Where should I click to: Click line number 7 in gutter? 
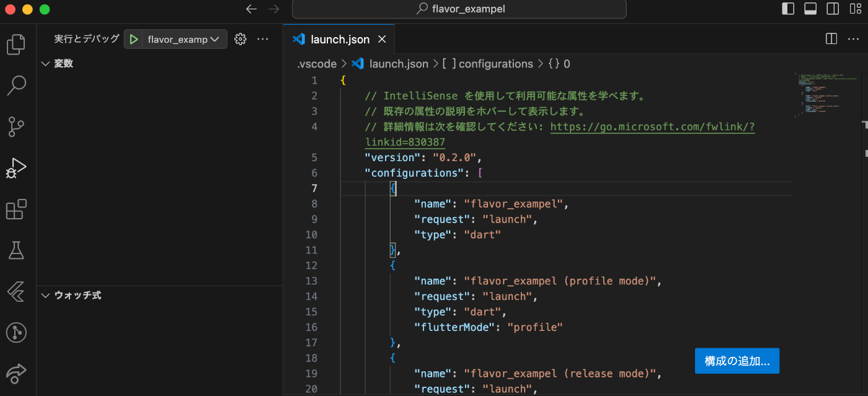click(314, 188)
